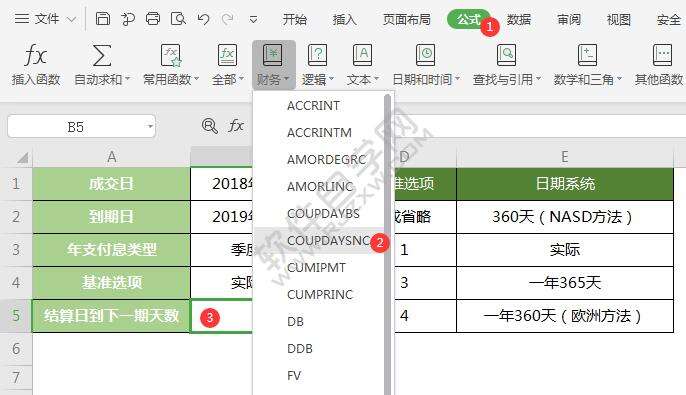The height and width of the screenshot is (395, 686).
Task: Click cell 年支付息类型
Action: tap(112, 249)
